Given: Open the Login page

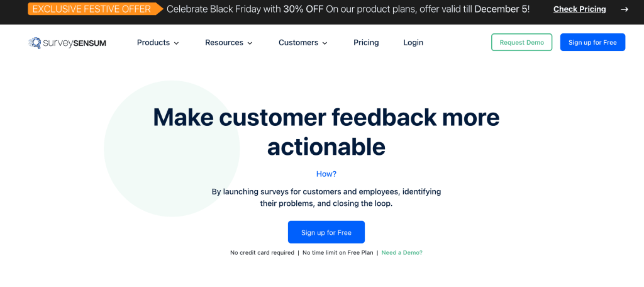Looking at the screenshot, I should point(413,42).
